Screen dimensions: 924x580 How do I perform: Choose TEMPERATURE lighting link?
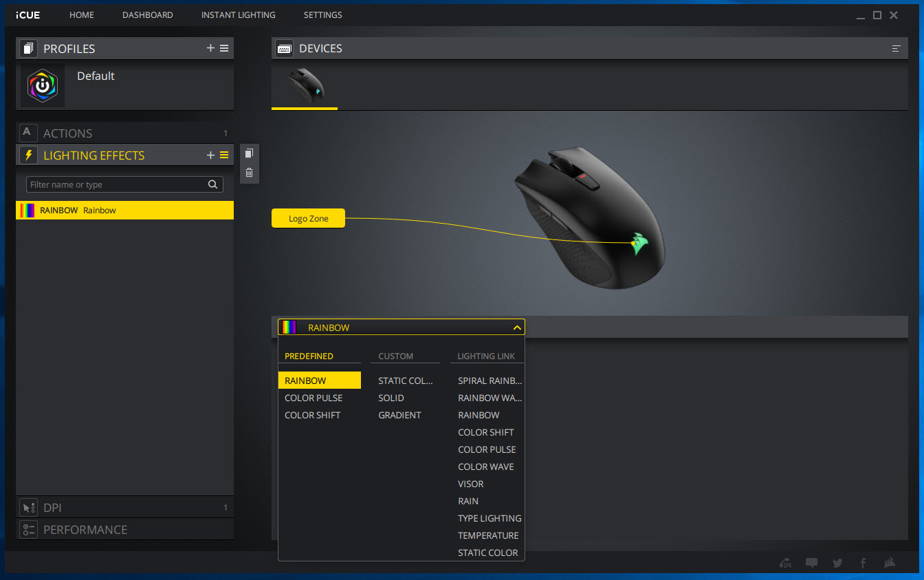[488, 535]
